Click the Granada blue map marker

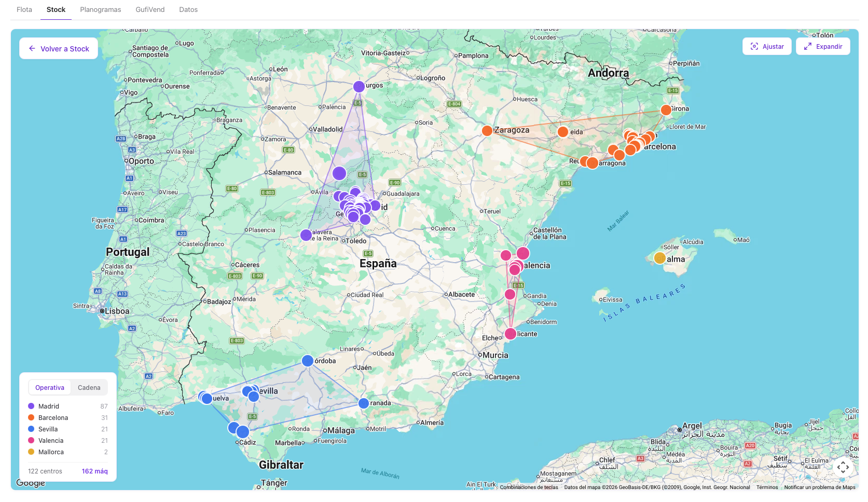[x=364, y=403]
